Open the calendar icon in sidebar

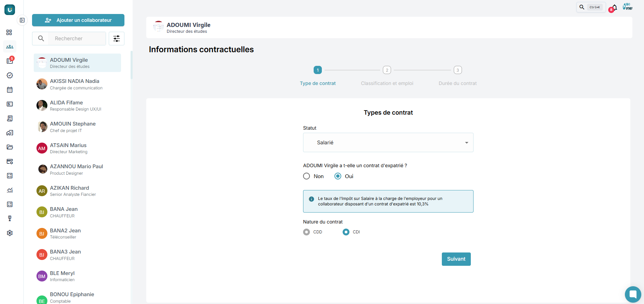click(x=10, y=90)
